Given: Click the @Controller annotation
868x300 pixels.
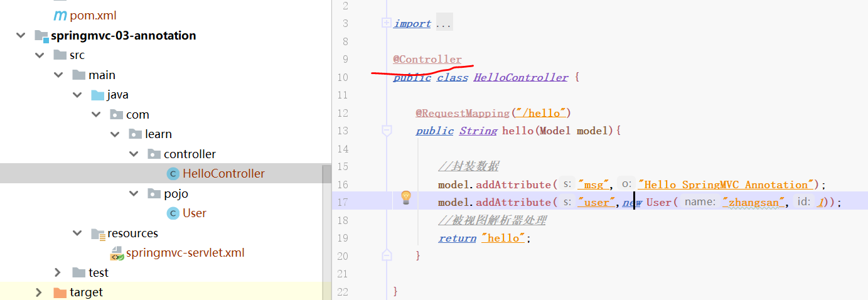Looking at the screenshot, I should [427, 60].
